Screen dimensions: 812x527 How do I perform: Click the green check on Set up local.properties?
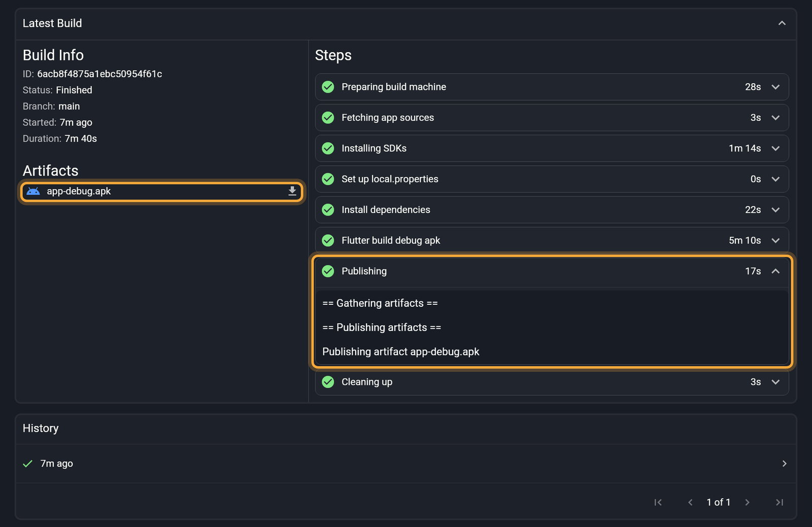coord(328,179)
